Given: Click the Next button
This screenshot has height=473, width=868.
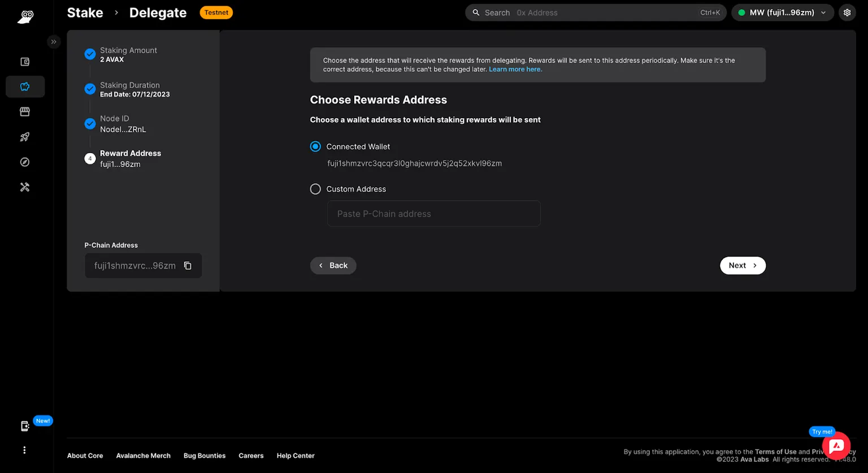Looking at the screenshot, I should (x=743, y=266).
